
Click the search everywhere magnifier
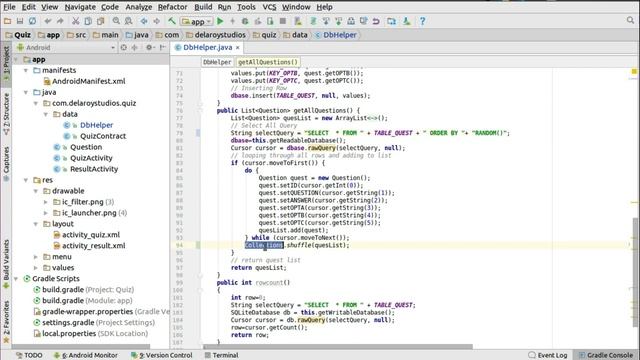point(631,20)
